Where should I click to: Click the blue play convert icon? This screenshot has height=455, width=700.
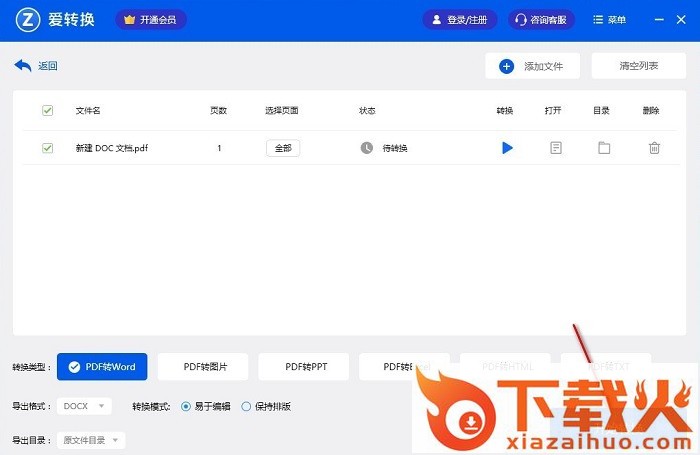point(507,148)
